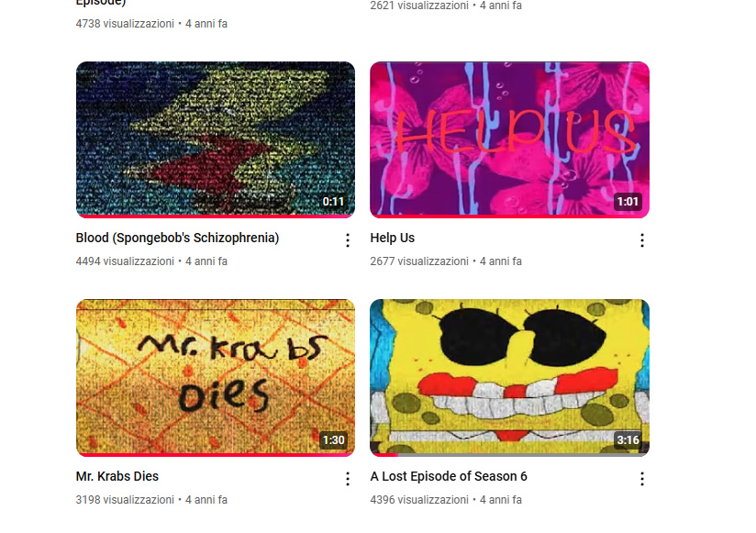This screenshot has height=533, width=756.
Task: Open three-dot menu beside Help Us
Action: [x=641, y=240]
